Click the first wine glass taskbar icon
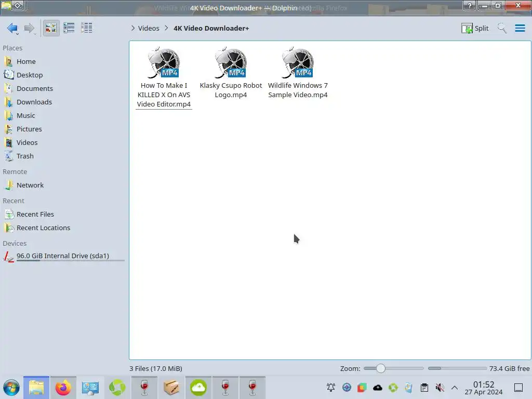The width and height of the screenshot is (532, 399). (144, 388)
